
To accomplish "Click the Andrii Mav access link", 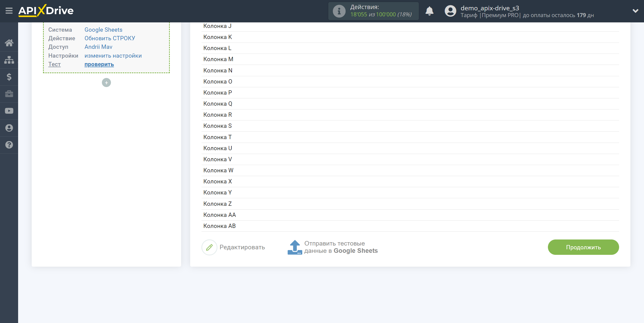I will [98, 47].
